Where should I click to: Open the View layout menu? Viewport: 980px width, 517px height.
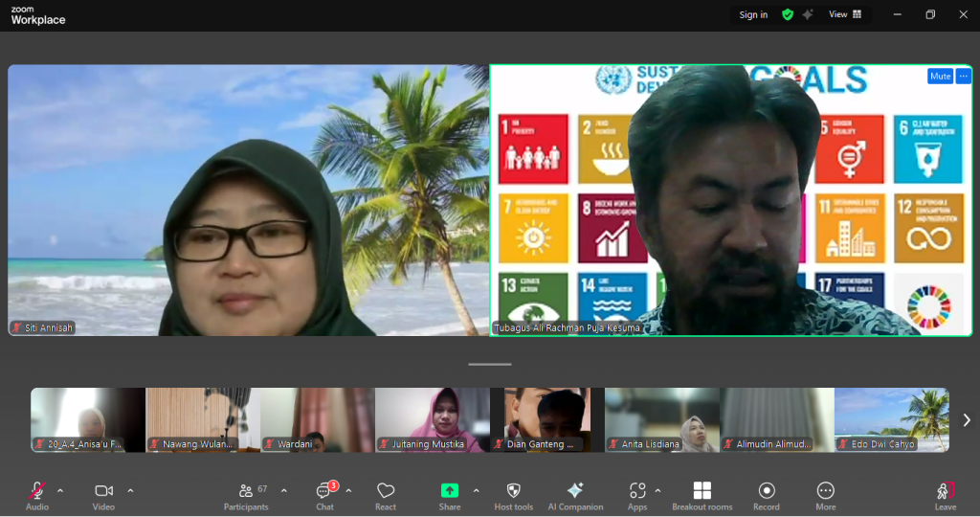(x=844, y=14)
